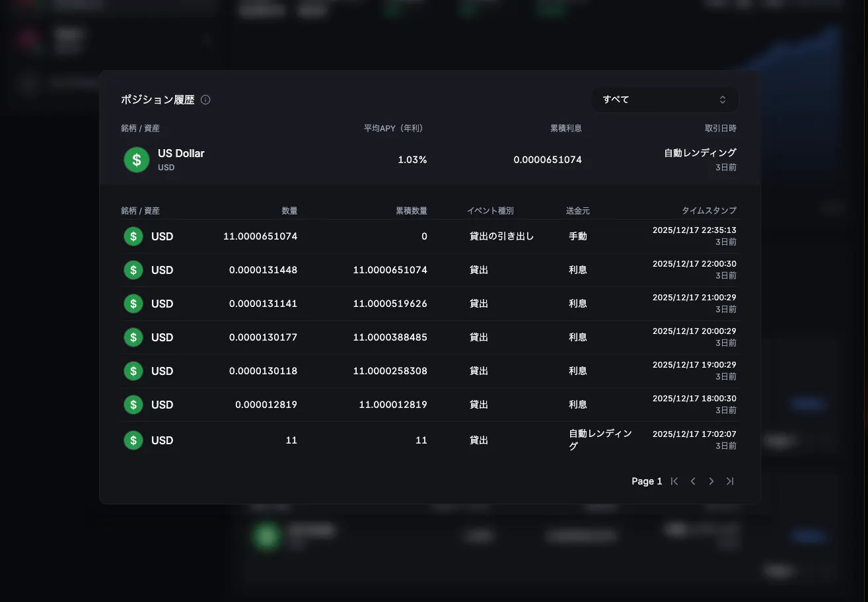
Task: Click the 平均APY（年利） column header
Action: coord(393,128)
